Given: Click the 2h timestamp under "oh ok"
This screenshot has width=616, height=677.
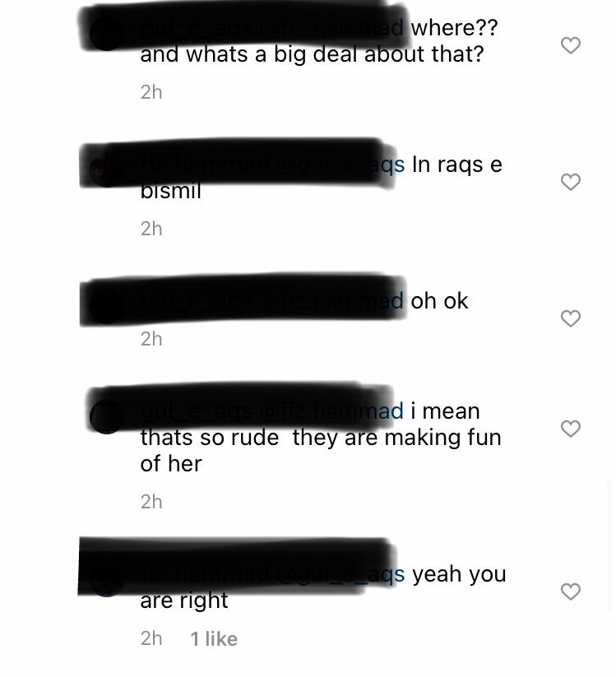Looking at the screenshot, I should [151, 339].
